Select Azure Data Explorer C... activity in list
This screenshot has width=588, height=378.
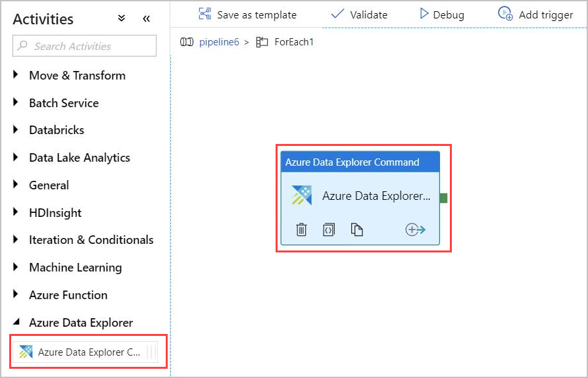click(x=85, y=352)
